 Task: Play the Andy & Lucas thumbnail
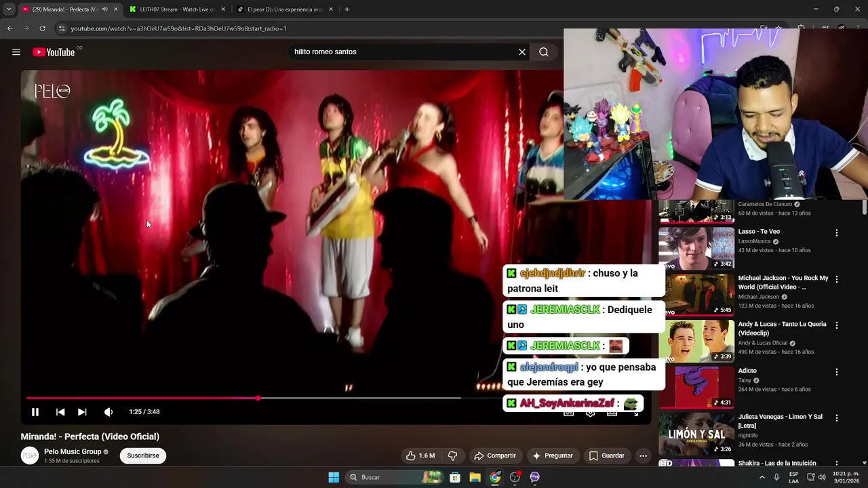pos(696,341)
